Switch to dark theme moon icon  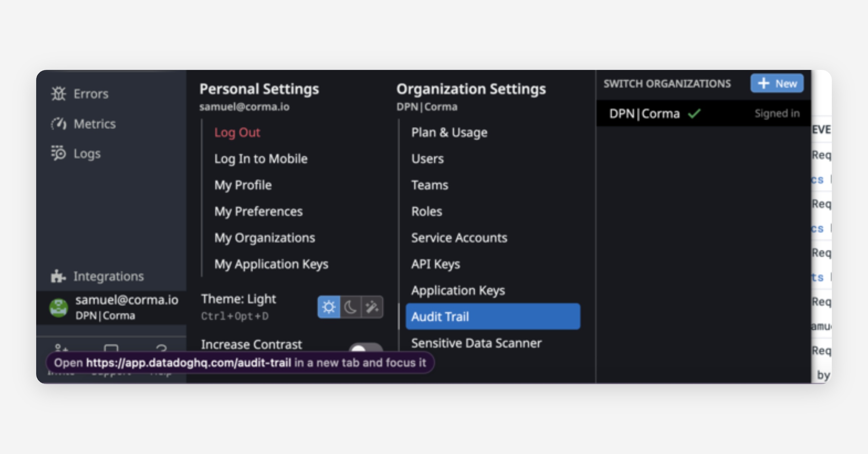click(x=350, y=307)
